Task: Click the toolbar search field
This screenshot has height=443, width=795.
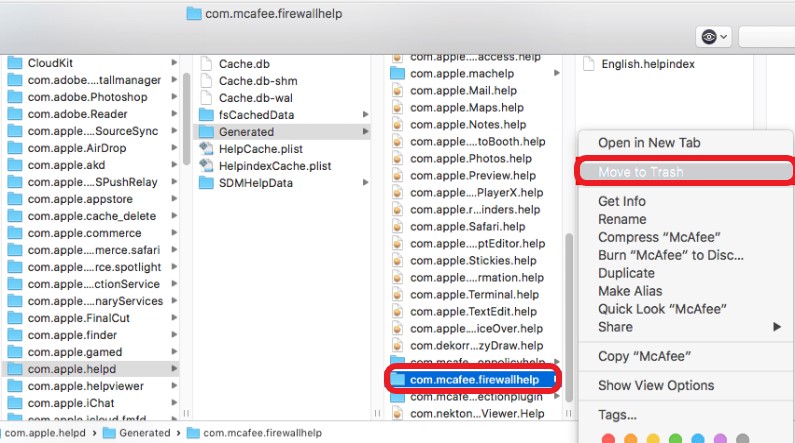Action: pos(767,37)
